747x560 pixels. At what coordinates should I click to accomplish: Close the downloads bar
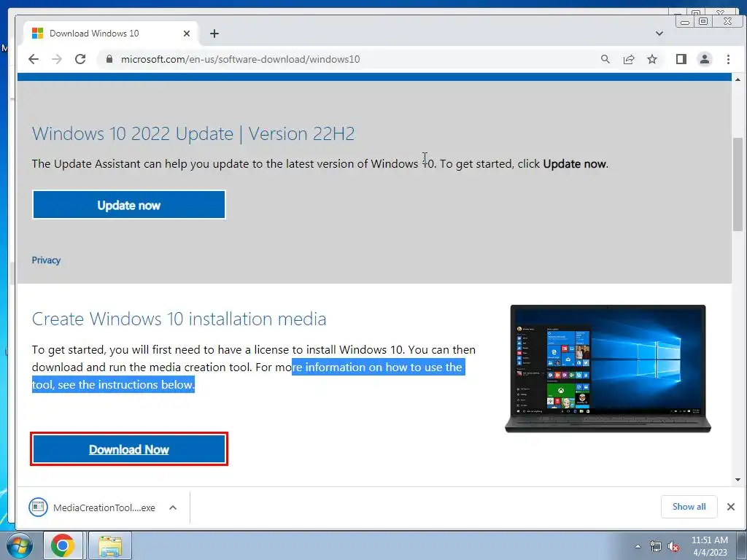[x=731, y=507]
